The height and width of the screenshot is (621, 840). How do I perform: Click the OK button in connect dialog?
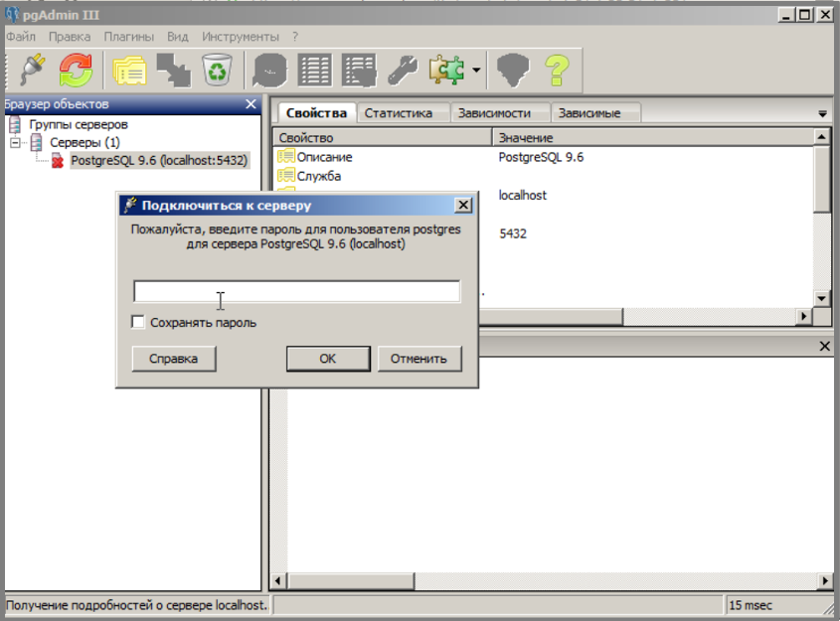coord(328,359)
